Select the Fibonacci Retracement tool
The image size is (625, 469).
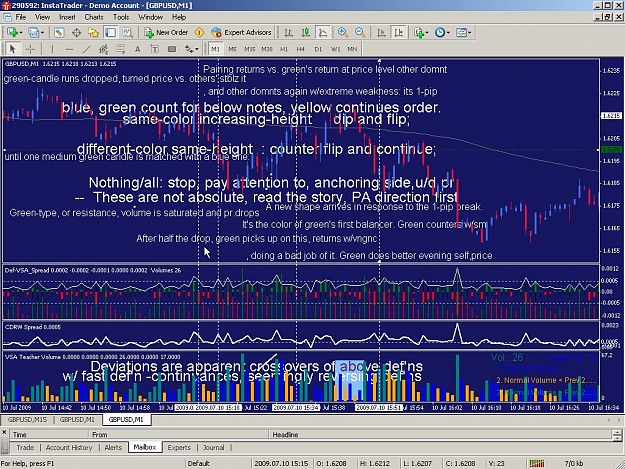120,49
